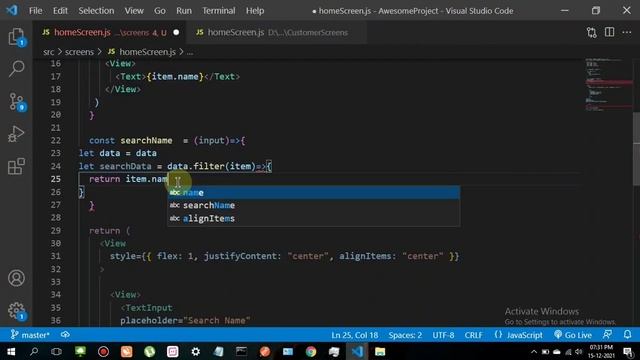Open Windows taskbar search
This screenshot has height=360, width=640.
(34, 351)
